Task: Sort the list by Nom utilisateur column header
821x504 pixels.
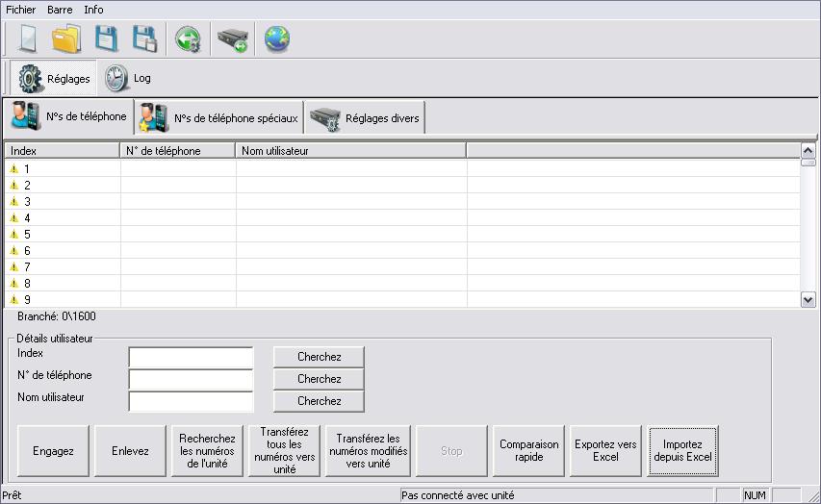Action: [x=350, y=151]
